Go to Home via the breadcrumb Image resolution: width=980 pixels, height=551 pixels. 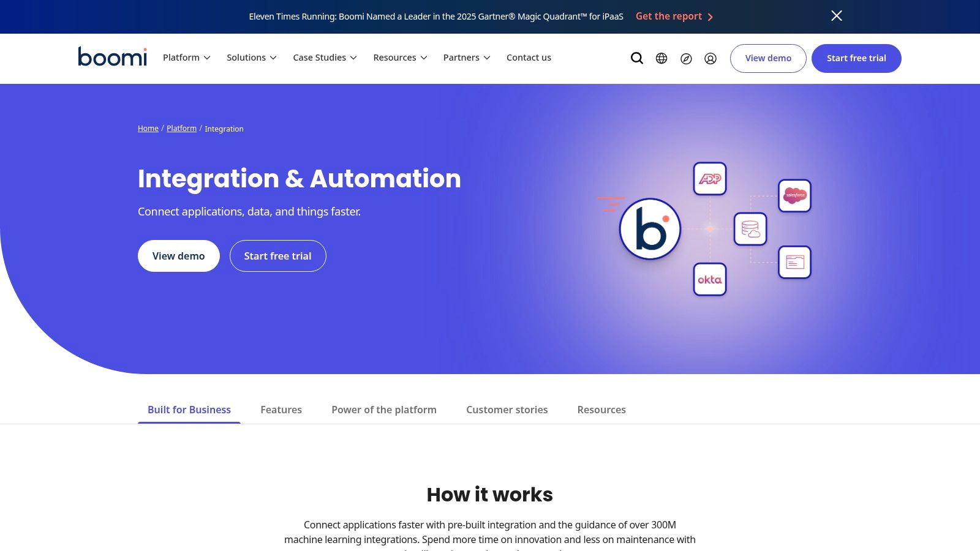[148, 129]
